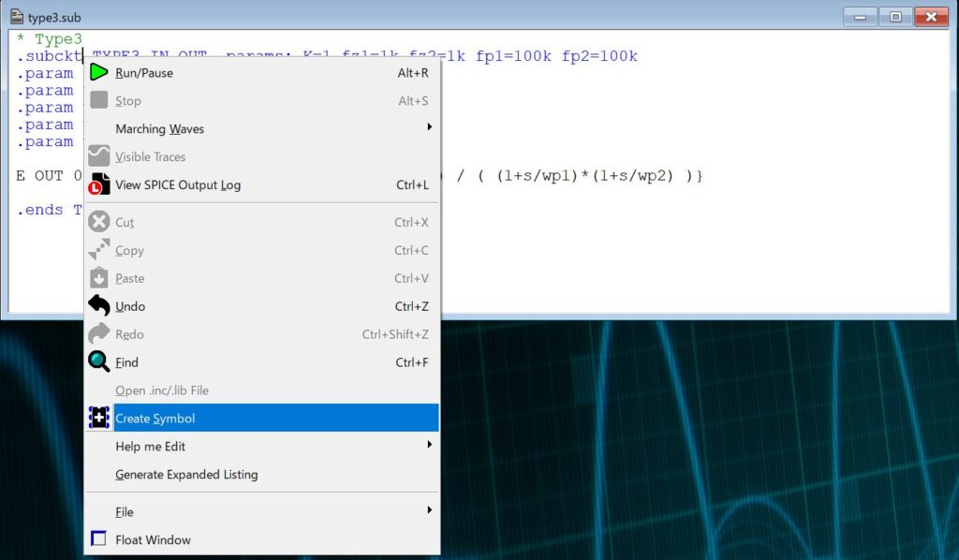Click the Find menu item label
The height and width of the screenshot is (560, 959).
tap(126, 362)
